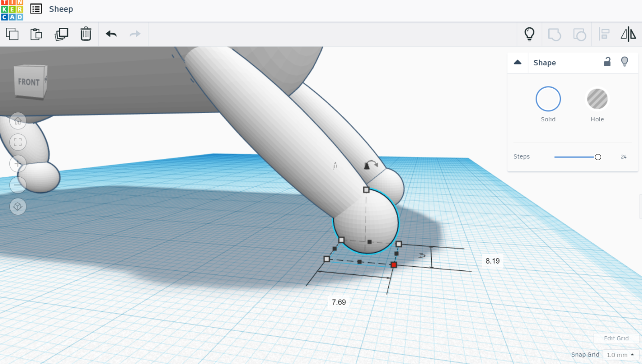The width and height of the screenshot is (642, 364).
Task: Set the shape to Hole
Action: (597, 99)
